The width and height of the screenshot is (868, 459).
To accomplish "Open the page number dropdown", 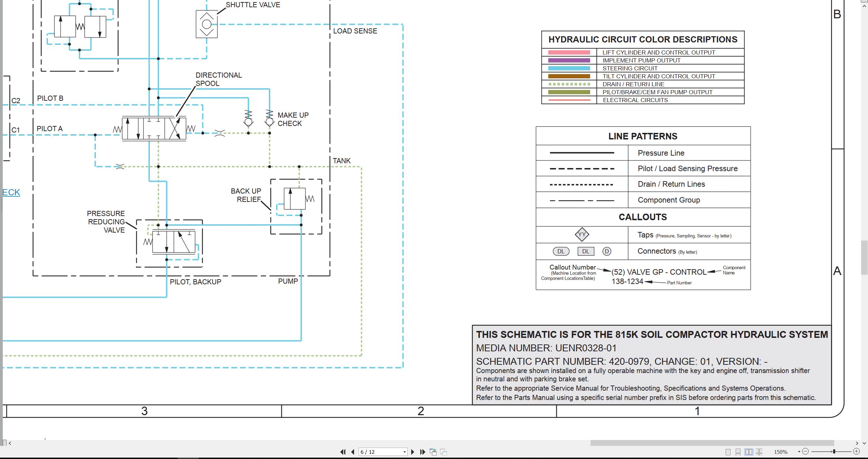I will pos(404,452).
